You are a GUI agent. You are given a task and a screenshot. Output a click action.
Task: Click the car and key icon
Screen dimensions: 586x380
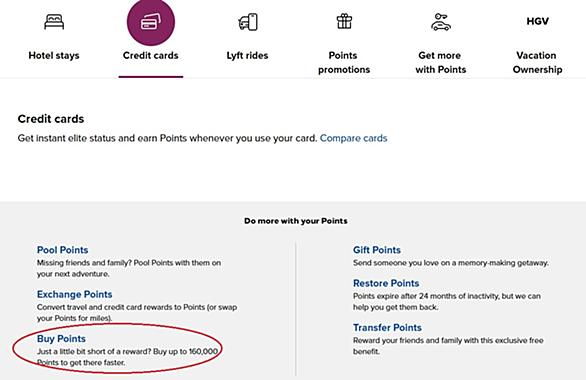441,22
